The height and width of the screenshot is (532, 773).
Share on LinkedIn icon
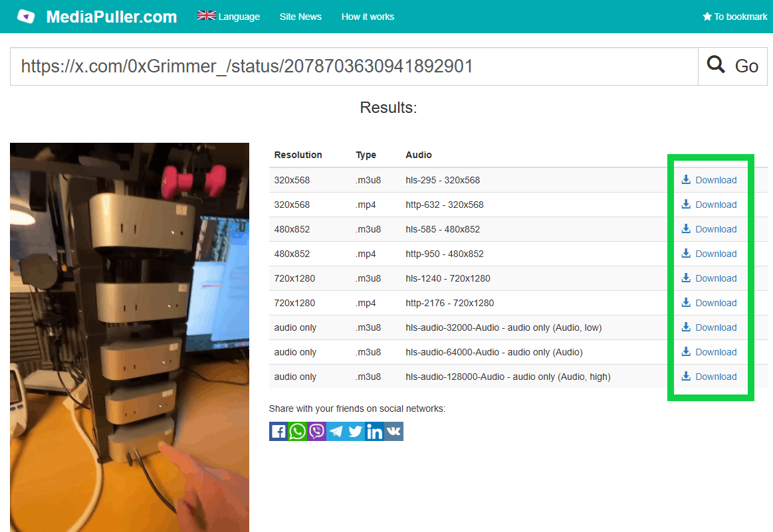click(374, 432)
